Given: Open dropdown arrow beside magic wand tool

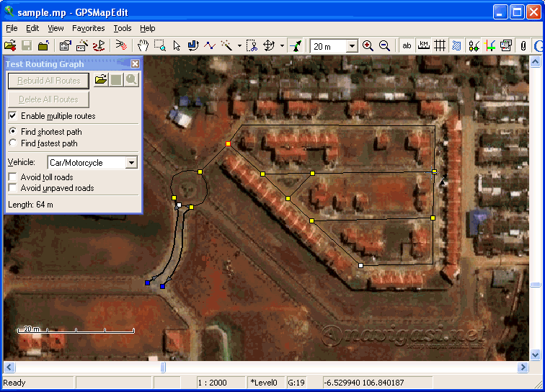Looking at the screenshot, I should coord(239,46).
